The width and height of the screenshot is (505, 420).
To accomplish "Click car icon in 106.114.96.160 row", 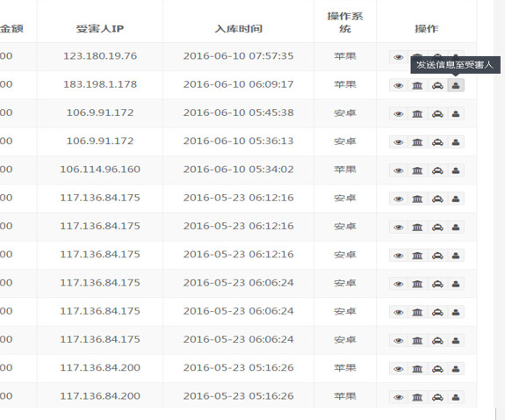I will tap(437, 170).
